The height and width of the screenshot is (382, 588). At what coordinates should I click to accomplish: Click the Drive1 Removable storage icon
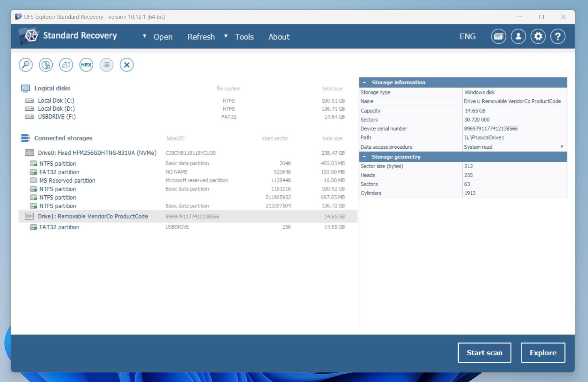29,216
